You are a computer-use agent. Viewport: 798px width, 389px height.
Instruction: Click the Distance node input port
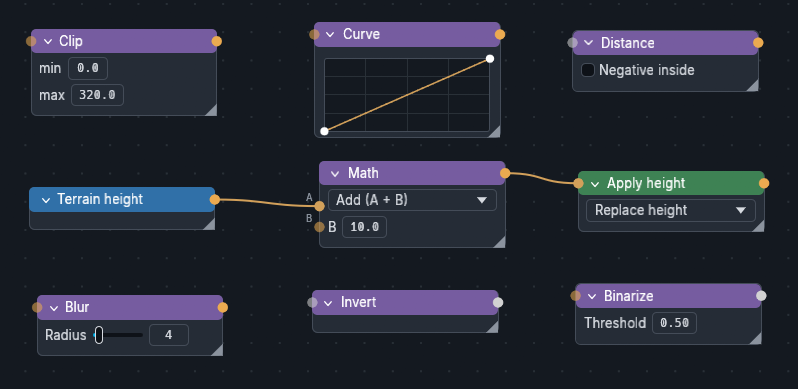pyautogui.click(x=573, y=43)
